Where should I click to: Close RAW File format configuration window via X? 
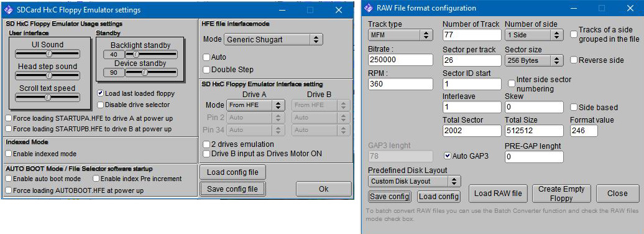point(630,8)
